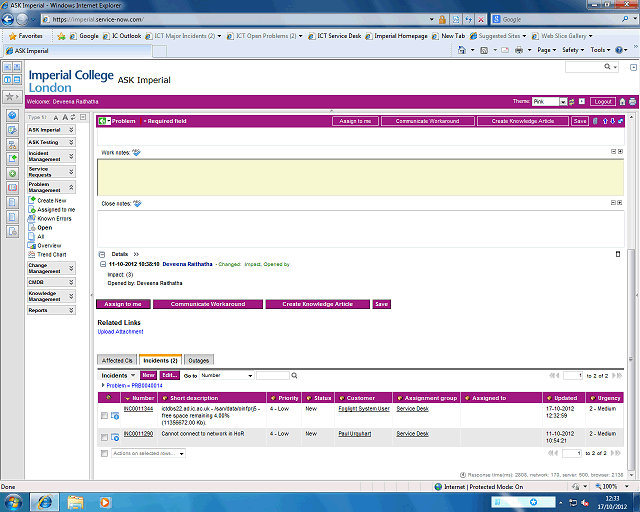
Task: Select the checkbox for INC0011290 row
Action: [x=104, y=437]
